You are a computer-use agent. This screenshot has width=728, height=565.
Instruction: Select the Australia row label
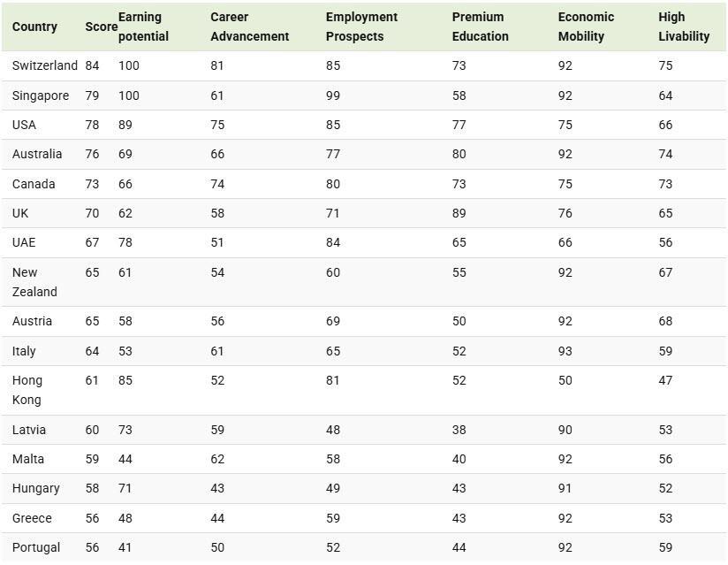[x=37, y=154]
